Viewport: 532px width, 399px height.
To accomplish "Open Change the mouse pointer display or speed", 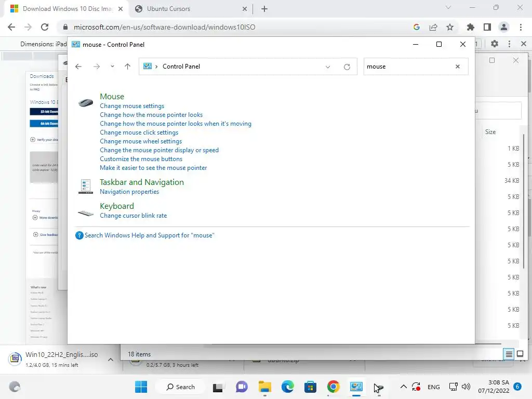I will tap(159, 150).
